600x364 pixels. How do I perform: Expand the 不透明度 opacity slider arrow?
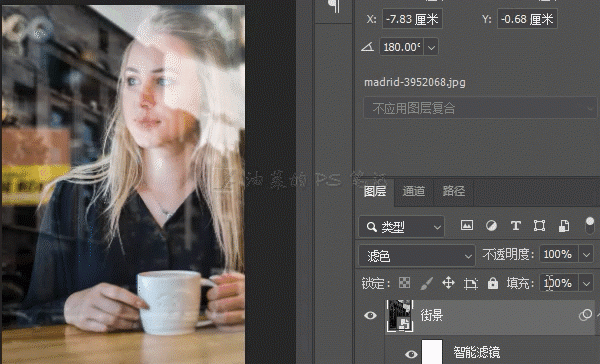(x=586, y=254)
